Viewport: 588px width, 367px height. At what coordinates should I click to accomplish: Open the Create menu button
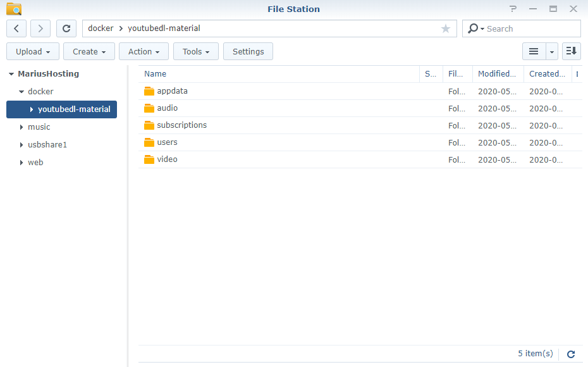coord(89,51)
